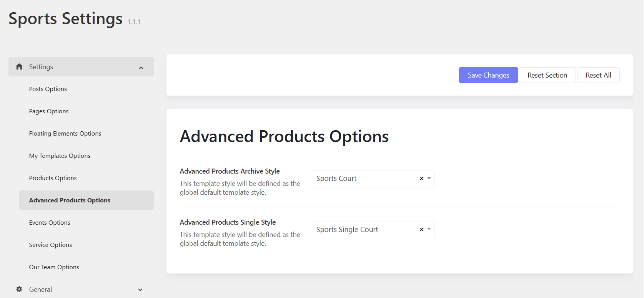Open My Templates Options

60,156
